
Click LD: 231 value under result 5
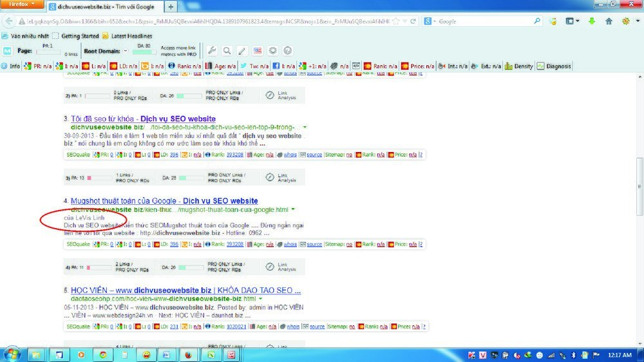click(174, 327)
